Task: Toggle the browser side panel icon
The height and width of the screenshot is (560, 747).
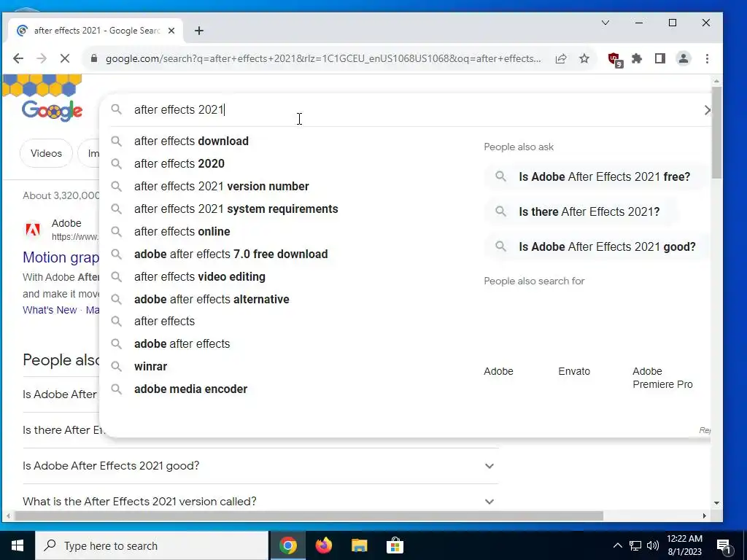Action: point(659,58)
